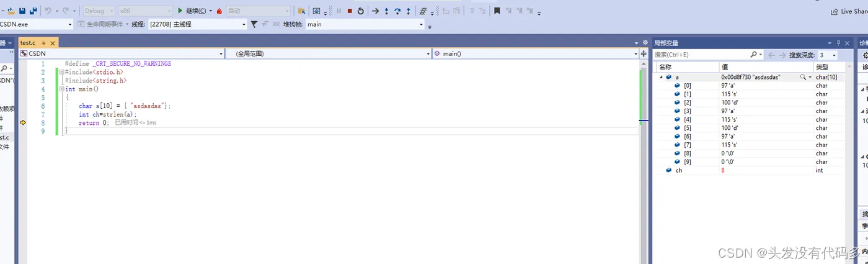Open the main() member dropdown
Screen dimensions: 868x264
[534, 54]
